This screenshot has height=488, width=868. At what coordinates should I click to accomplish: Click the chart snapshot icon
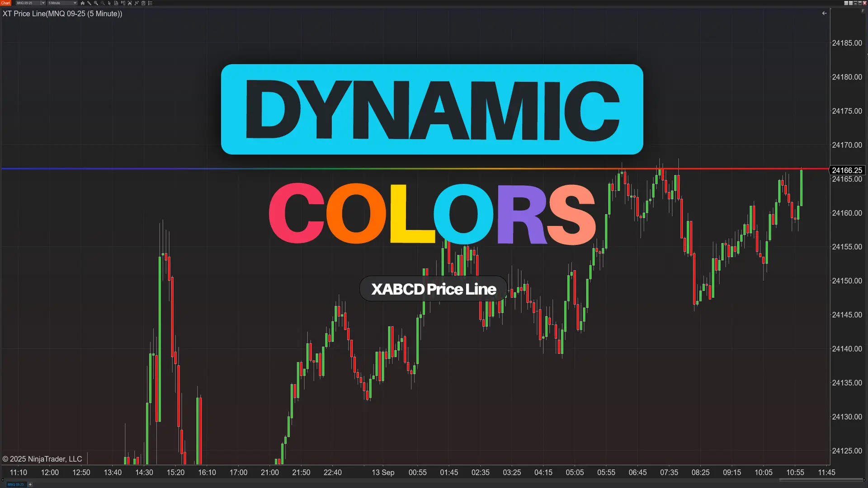[130, 3]
